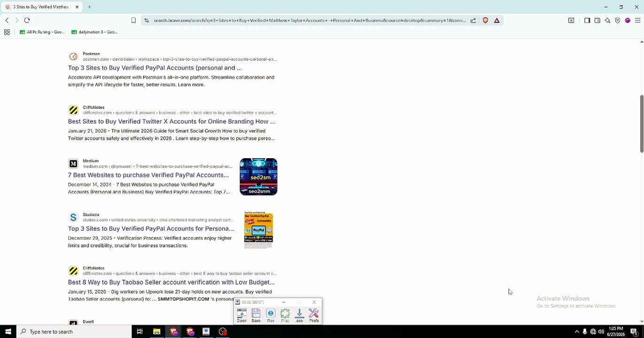Open volume control in system tray
644x338 pixels.
coord(601,331)
